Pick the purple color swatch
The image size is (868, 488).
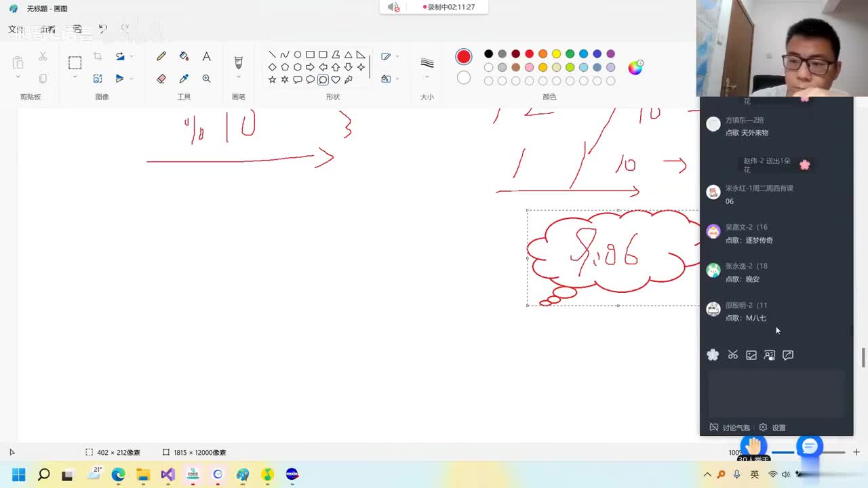click(x=610, y=54)
